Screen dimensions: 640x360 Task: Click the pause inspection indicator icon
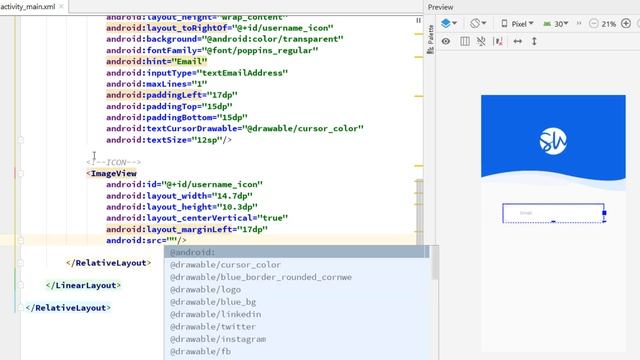coord(418,20)
